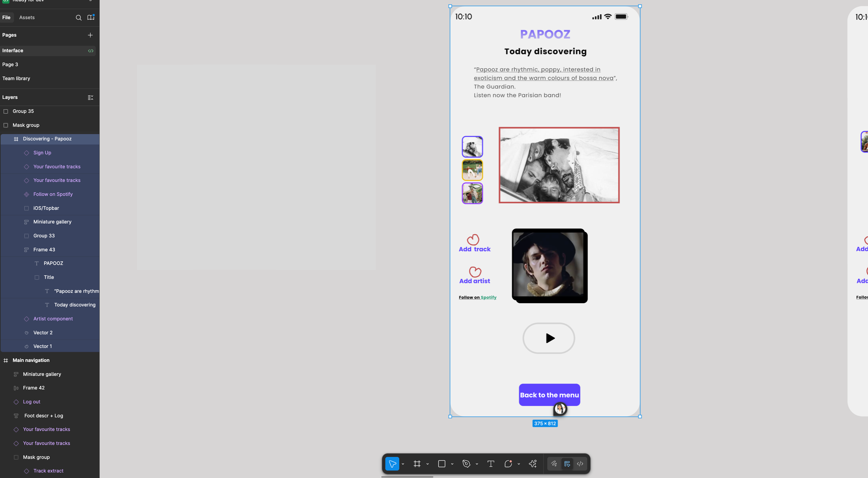Viewport: 868px width, 478px height.
Task: Search layers with the magnifier icon
Action: (79, 18)
